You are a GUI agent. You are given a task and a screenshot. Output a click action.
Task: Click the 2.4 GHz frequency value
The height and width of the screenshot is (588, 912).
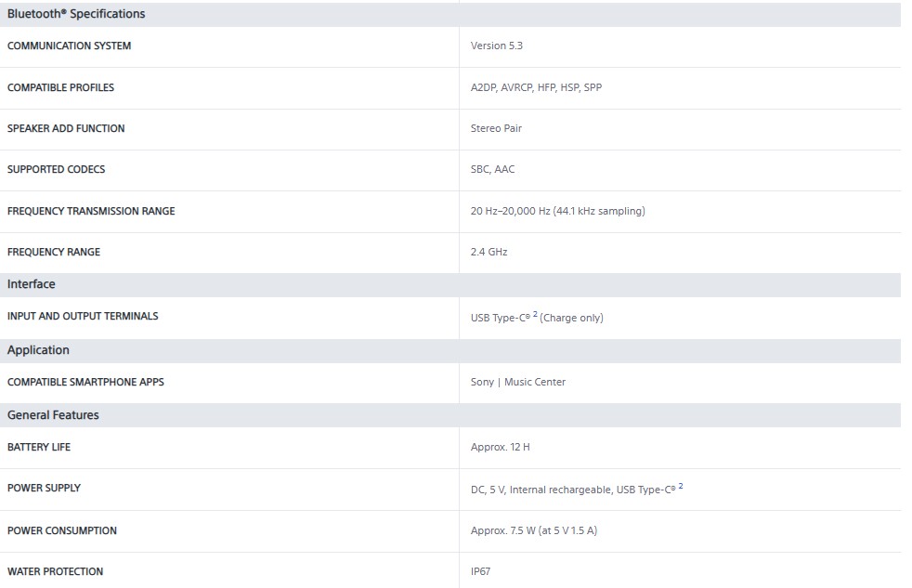click(x=489, y=252)
